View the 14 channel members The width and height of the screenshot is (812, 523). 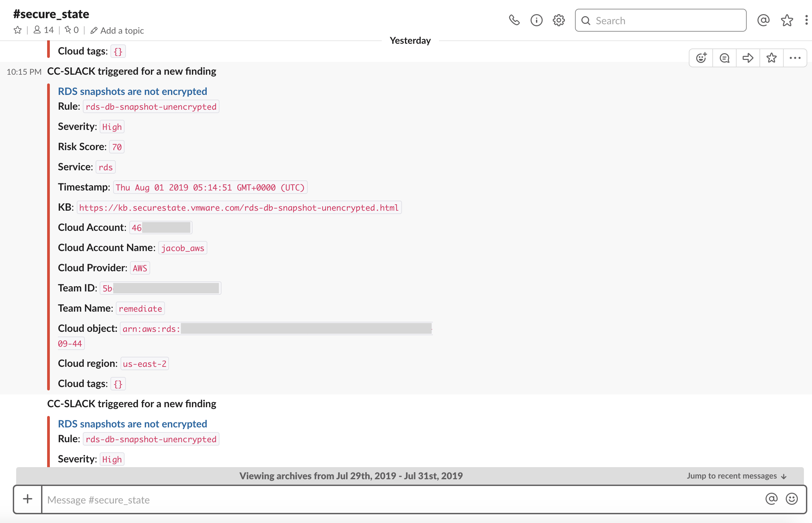coord(43,30)
